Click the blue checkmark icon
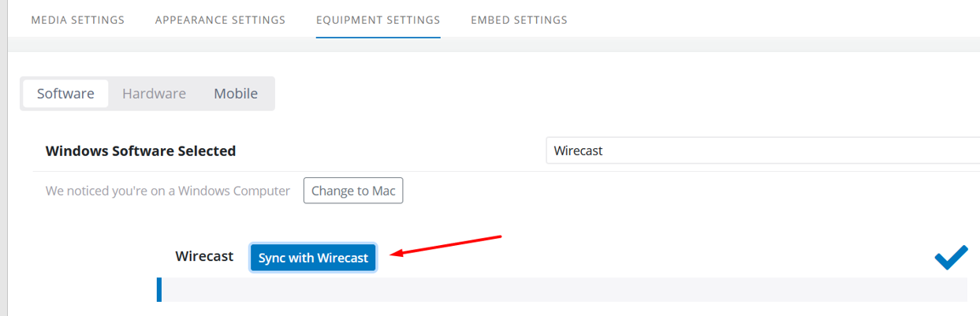This screenshot has height=316, width=980. [951, 258]
